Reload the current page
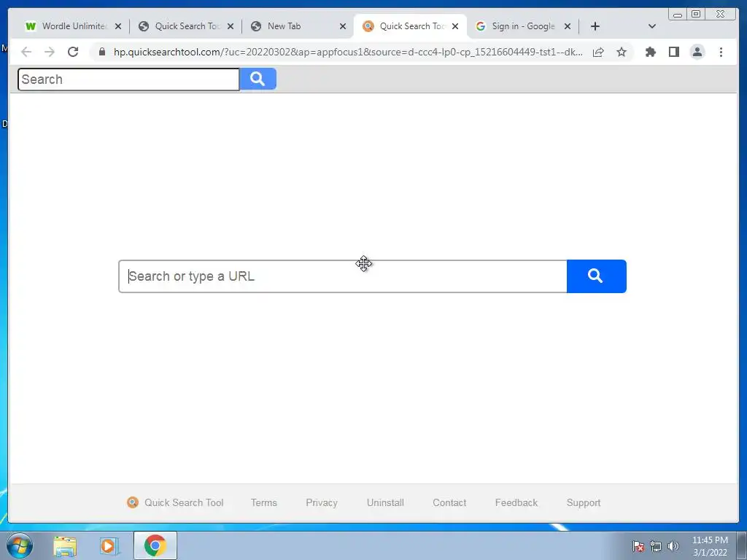Screen dimensions: 747x560 [73, 52]
